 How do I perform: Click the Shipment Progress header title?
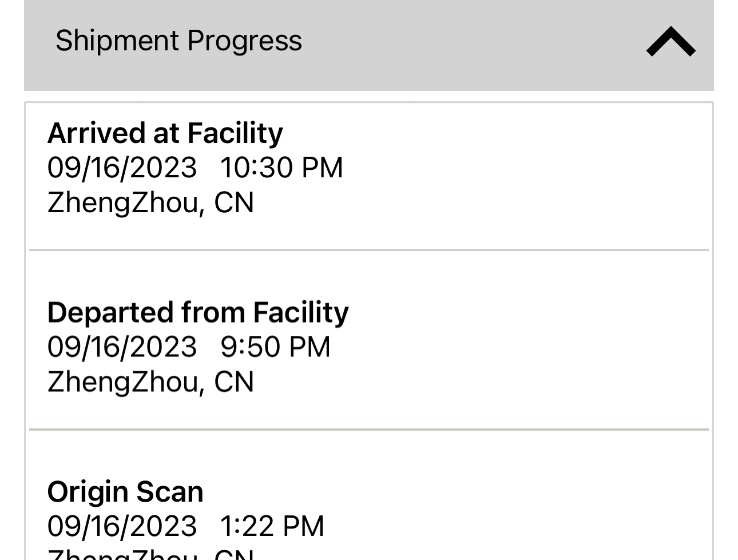coord(178,41)
